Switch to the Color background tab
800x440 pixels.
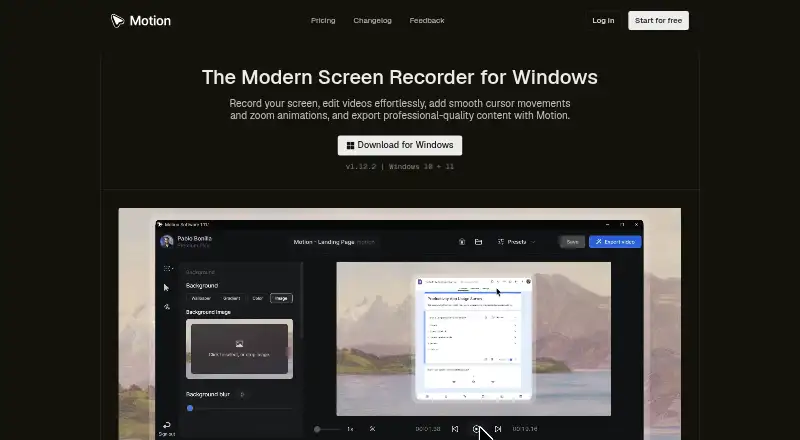point(258,298)
